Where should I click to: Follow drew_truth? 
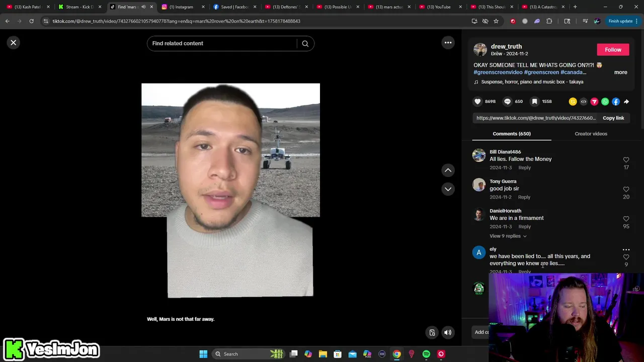tap(613, 50)
